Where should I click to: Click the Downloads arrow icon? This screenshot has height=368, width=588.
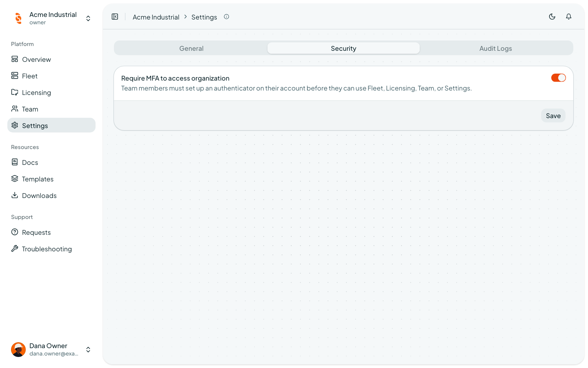point(15,195)
